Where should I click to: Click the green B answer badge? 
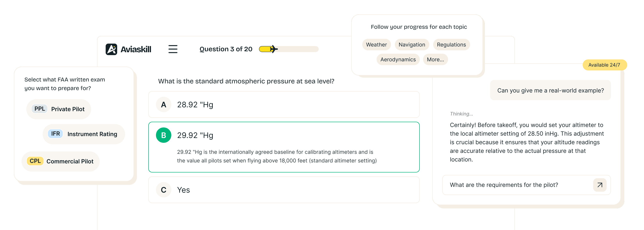click(163, 135)
